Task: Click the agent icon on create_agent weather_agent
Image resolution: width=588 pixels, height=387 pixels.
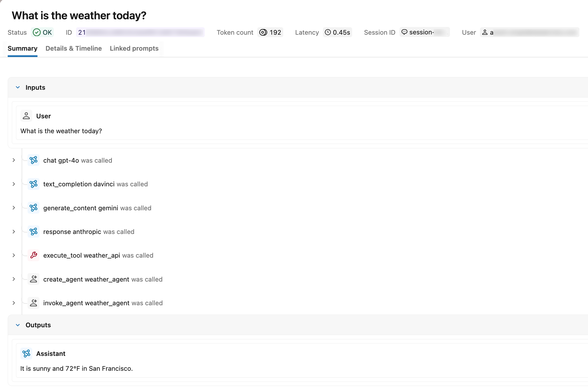Action: click(x=33, y=279)
